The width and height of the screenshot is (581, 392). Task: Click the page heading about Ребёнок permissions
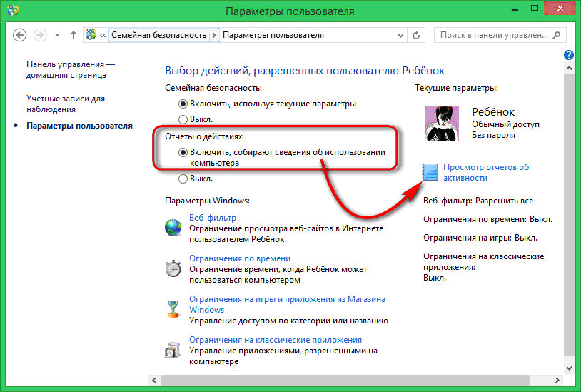(305, 71)
